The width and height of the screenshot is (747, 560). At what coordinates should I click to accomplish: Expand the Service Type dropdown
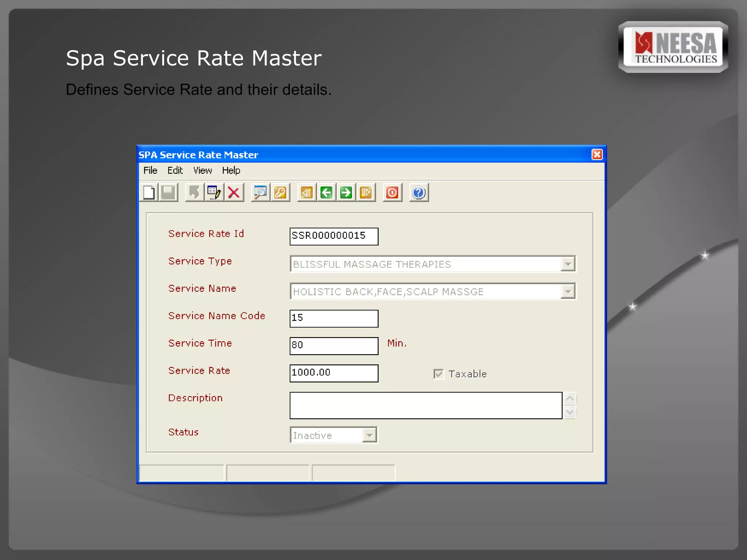568,264
